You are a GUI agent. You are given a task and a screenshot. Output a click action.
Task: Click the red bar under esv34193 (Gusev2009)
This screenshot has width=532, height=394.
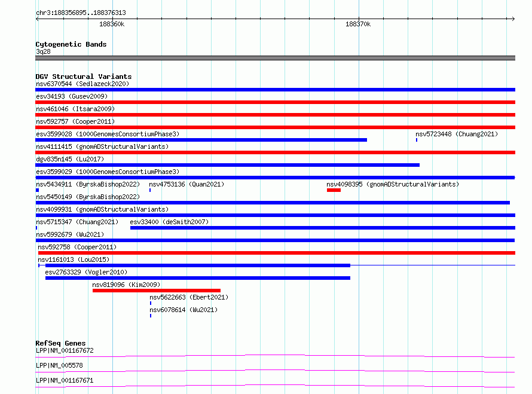click(x=275, y=102)
